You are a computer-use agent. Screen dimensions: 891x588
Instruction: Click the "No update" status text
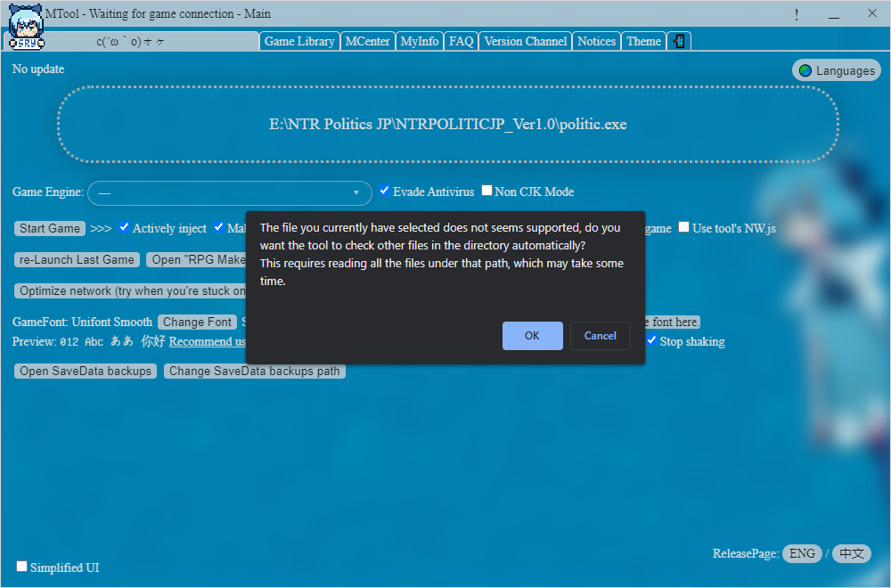[38, 69]
